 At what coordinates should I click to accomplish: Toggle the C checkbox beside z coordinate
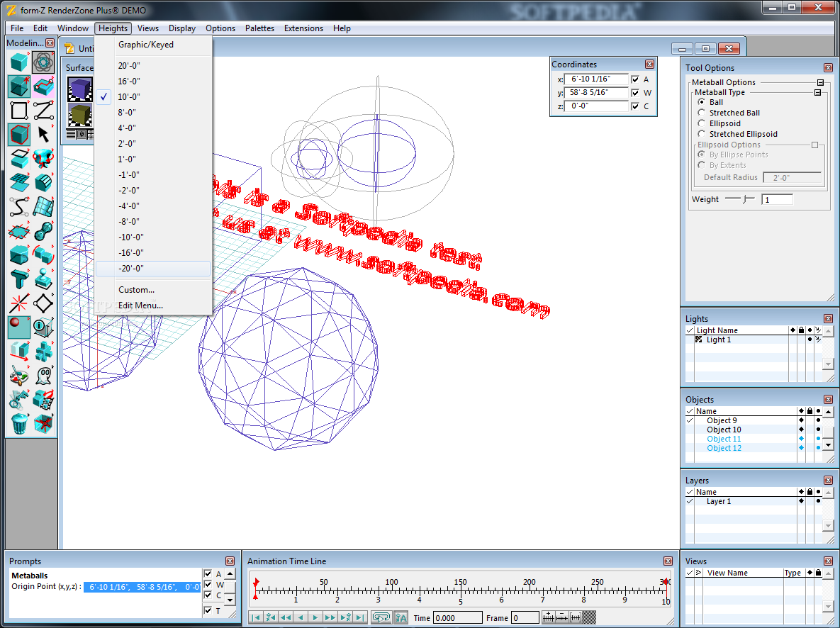(x=635, y=106)
